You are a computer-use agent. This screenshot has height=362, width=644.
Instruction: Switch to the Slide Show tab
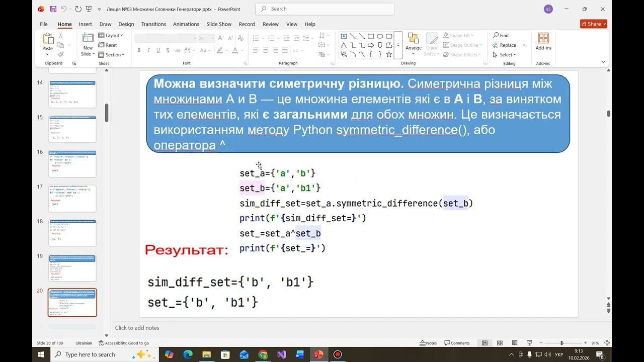coord(219,24)
